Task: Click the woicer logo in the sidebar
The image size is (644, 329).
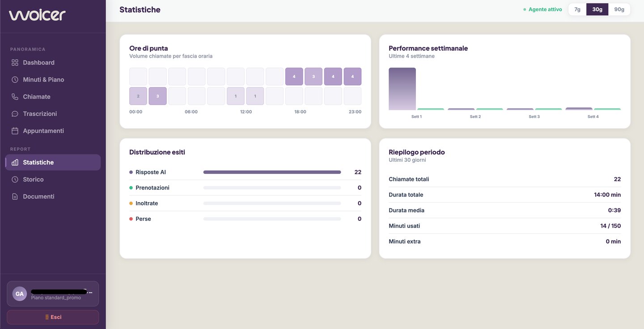Action: [x=37, y=15]
